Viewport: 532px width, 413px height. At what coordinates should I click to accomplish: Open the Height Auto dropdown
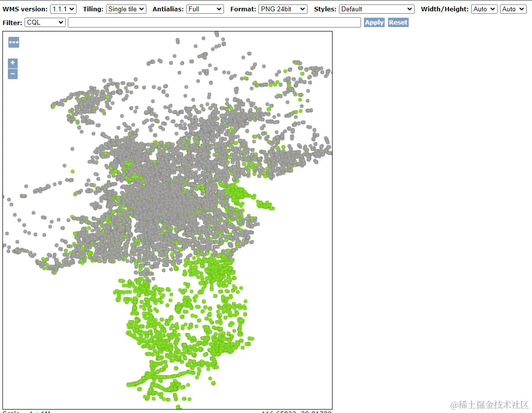[513, 9]
